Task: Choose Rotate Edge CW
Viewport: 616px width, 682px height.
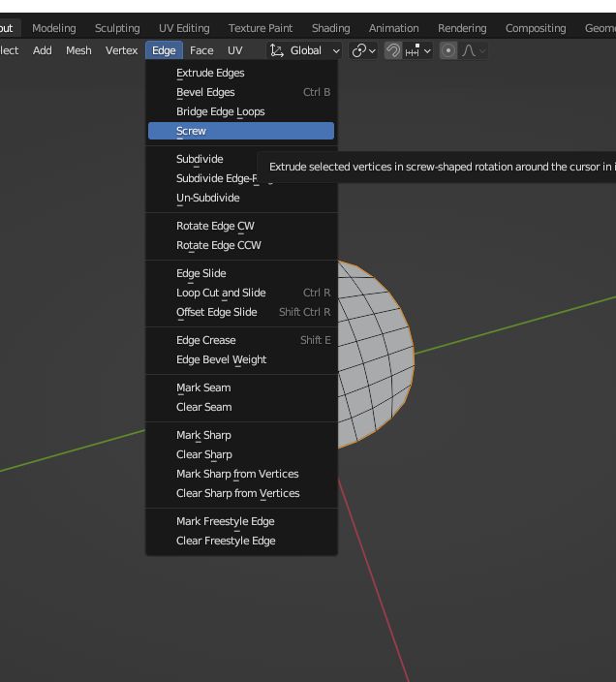Action: tap(241, 226)
